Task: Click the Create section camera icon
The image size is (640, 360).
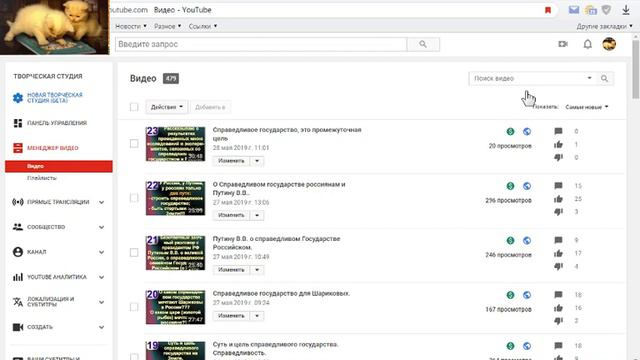Action: 18,327
